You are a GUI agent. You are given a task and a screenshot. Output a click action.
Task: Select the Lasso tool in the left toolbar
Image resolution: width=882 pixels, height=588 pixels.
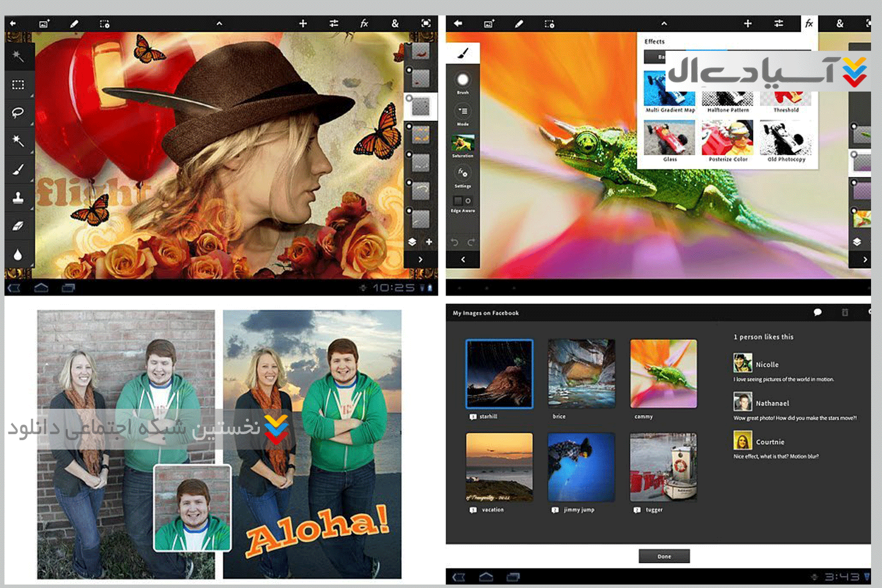[x=18, y=112]
